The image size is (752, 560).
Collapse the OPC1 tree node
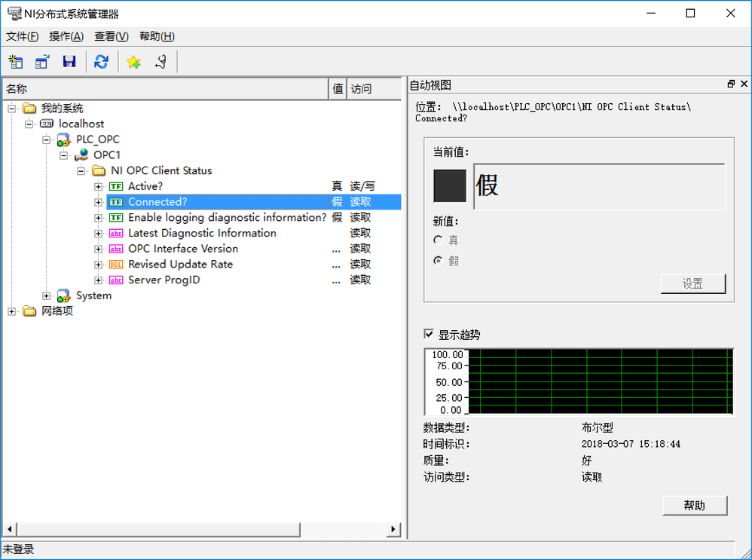pyautogui.click(x=64, y=155)
